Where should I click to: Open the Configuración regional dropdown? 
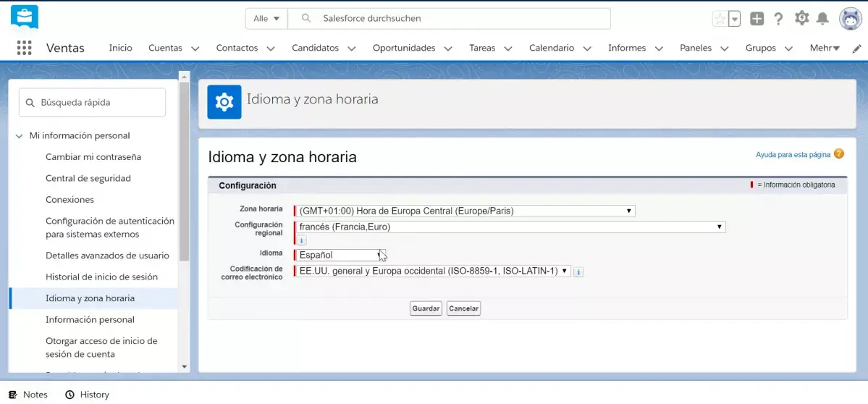[511, 227]
